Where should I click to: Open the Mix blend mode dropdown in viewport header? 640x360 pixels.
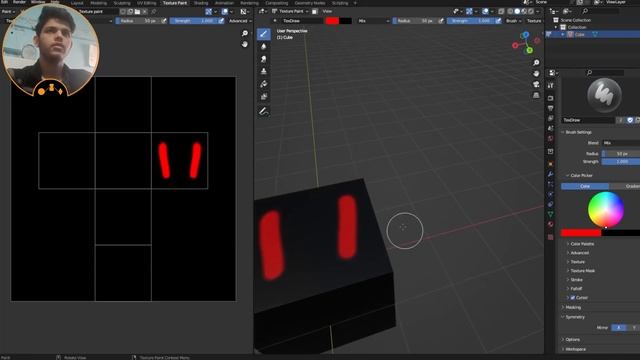click(373, 21)
